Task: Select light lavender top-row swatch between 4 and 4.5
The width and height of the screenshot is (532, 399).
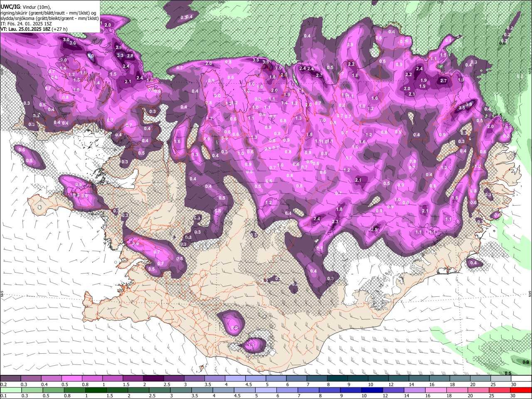Action: click(235, 378)
